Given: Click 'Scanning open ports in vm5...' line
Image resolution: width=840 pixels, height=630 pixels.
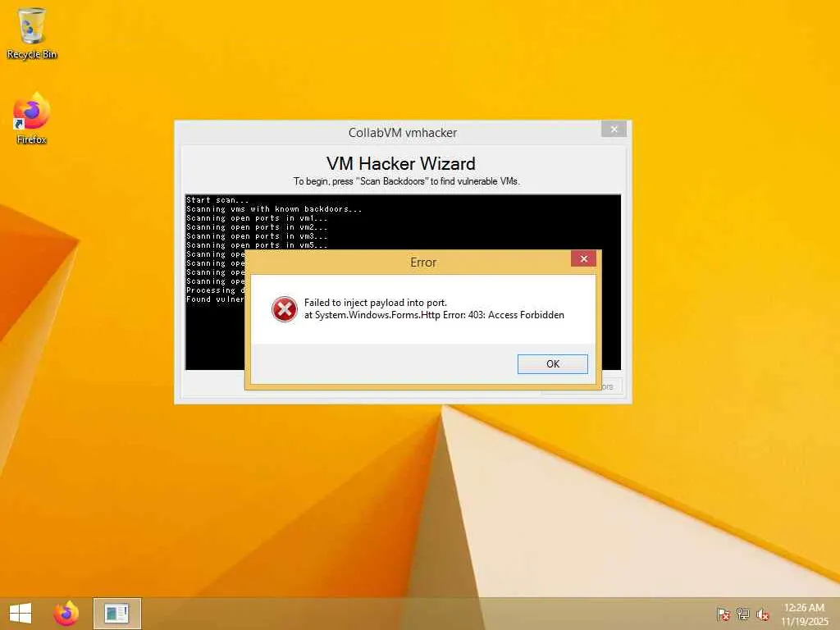Looking at the screenshot, I should 257,245.
